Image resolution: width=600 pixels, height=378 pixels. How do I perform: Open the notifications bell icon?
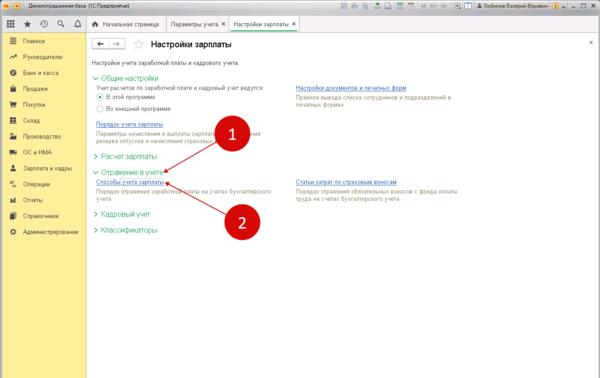(78, 24)
